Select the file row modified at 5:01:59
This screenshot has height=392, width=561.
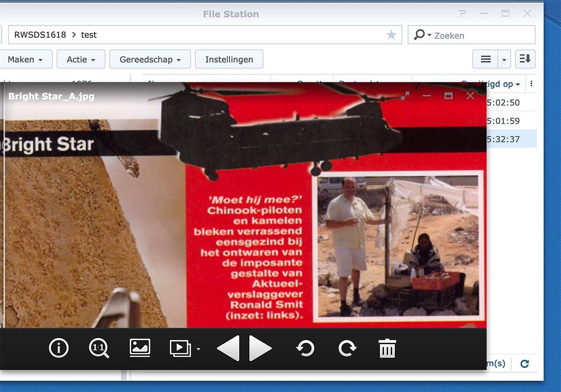[x=511, y=121]
